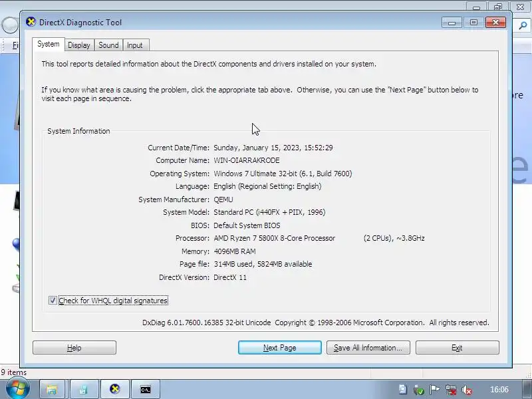Click the '9 items' status bar text
The height and width of the screenshot is (399, 532).
click(x=13, y=372)
